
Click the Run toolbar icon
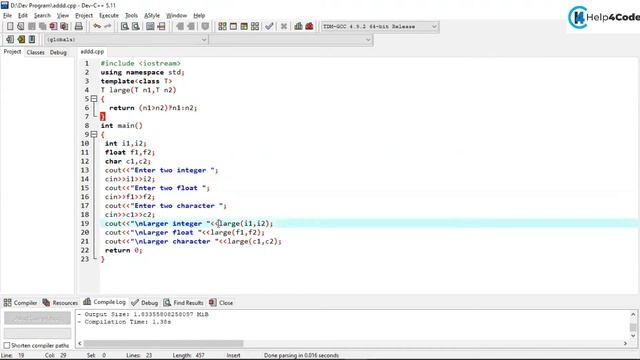pos(233,27)
